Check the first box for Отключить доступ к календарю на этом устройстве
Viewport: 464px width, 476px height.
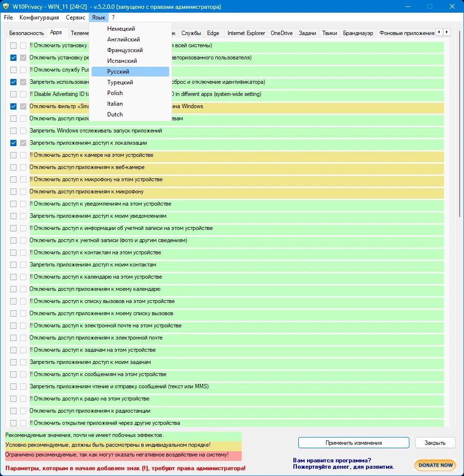pyautogui.click(x=13, y=277)
